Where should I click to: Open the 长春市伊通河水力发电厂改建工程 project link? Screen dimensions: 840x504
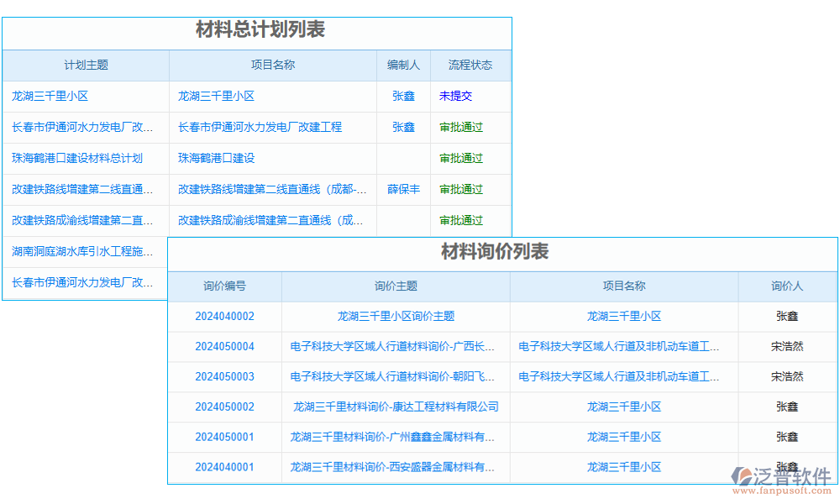tap(262, 127)
